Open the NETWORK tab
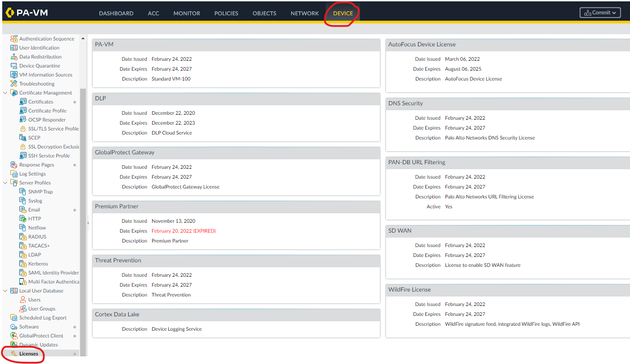This screenshot has width=630, height=364. pyautogui.click(x=304, y=13)
